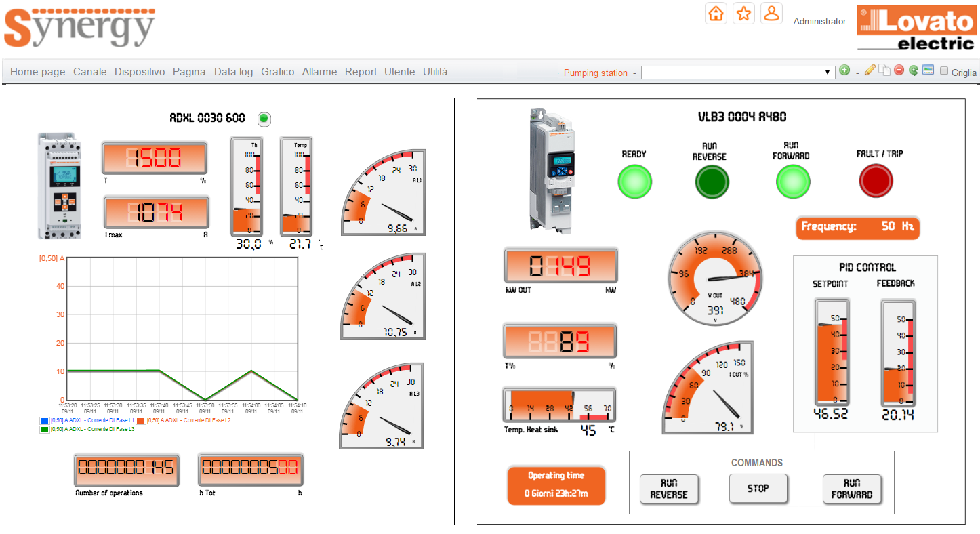
Task: Open the Report menu
Action: pyautogui.click(x=361, y=72)
